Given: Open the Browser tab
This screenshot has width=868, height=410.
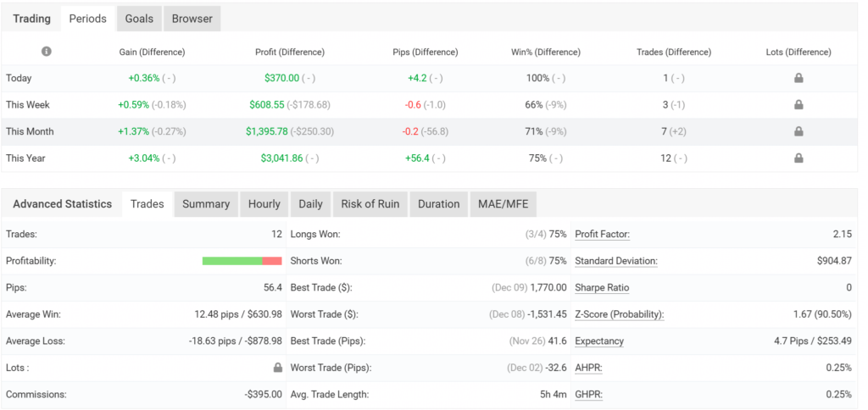Looking at the screenshot, I should pos(192,19).
